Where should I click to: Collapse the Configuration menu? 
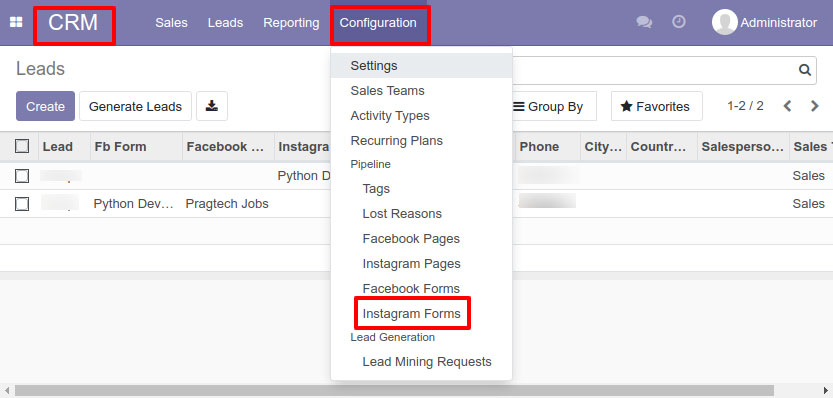coord(378,23)
